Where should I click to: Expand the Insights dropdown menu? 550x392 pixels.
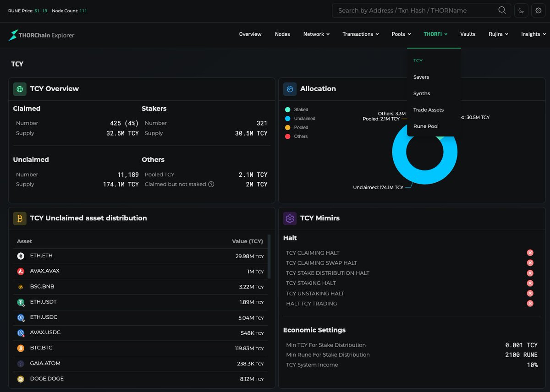533,34
